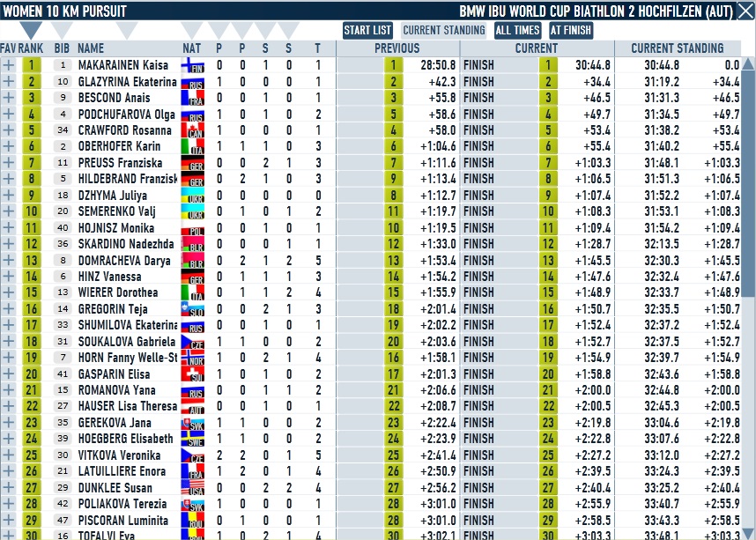This screenshot has height=540, width=756.
Task: Click plus icon next to OBERHOFER Karin
Action: pos(8,146)
